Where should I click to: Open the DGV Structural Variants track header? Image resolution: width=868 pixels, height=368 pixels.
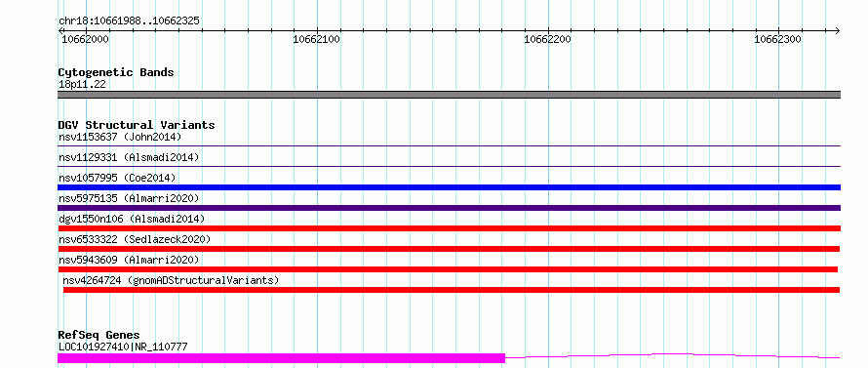[137, 125]
